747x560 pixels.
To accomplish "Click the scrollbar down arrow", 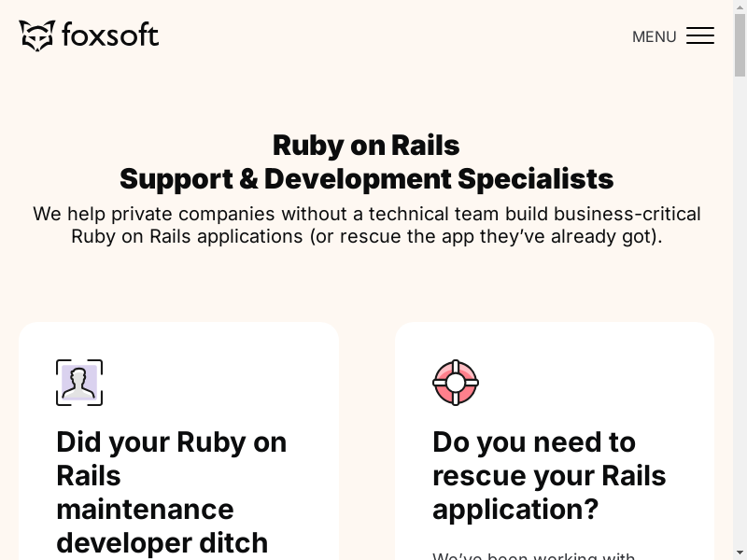I will (x=740, y=553).
